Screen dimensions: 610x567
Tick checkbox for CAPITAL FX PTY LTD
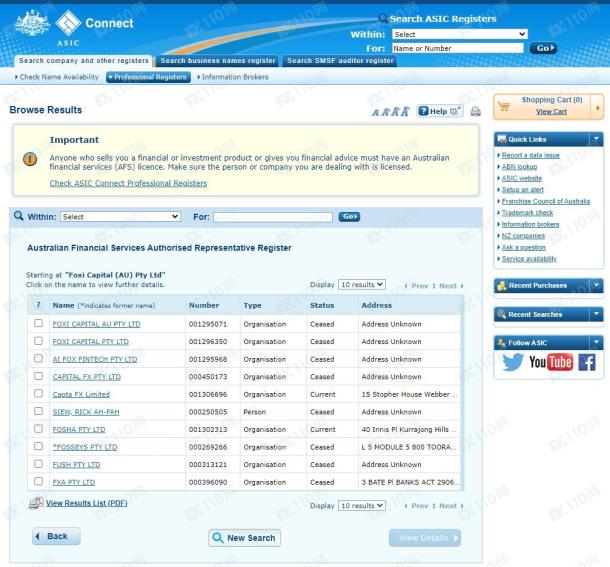point(39,376)
